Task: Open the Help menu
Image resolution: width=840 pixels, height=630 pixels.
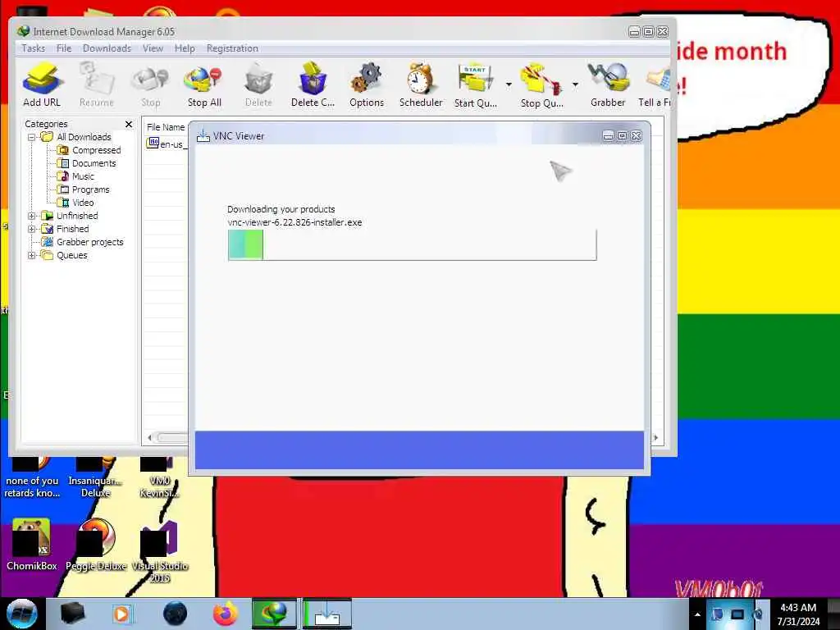Action: click(x=185, y=48)
